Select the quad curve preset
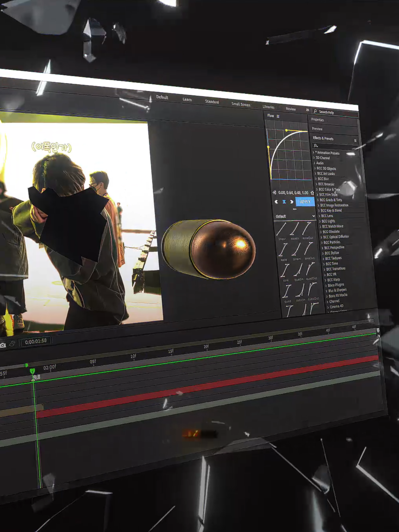This screenshot has height=532, width=399. click(x=287, y=293)
